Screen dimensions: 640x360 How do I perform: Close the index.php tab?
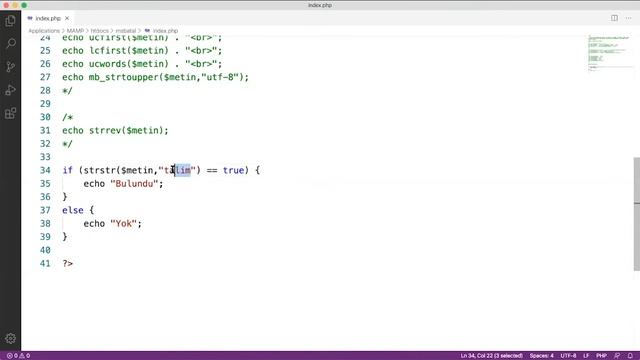pyautogui.click(x=67, y=18)
